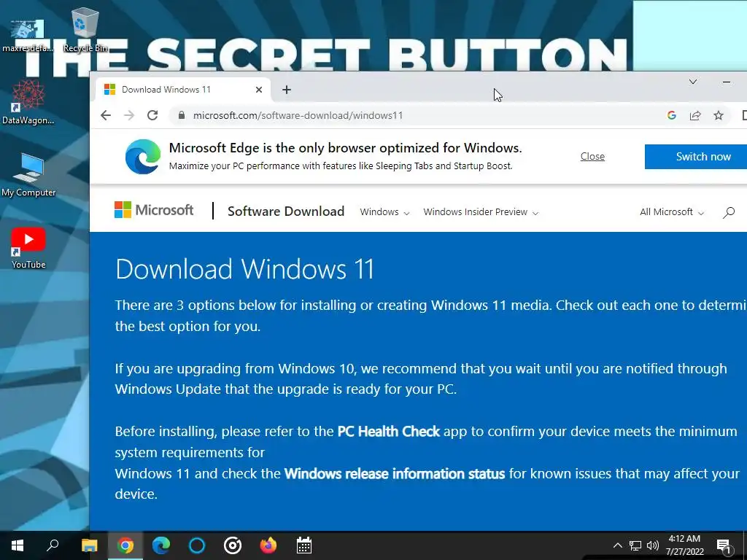The height and width of the screenshot is (560, 747).
Task: Select the maxresdefault desktop image file
Action: pos(28,36)
